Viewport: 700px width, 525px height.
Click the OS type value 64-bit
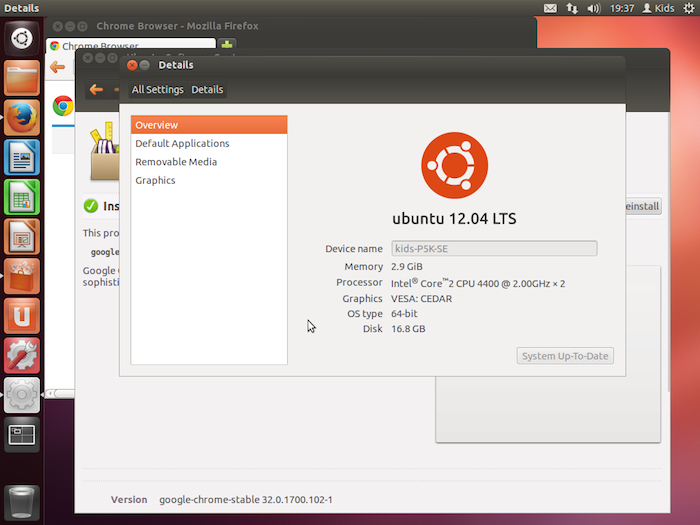click(404, 313)
